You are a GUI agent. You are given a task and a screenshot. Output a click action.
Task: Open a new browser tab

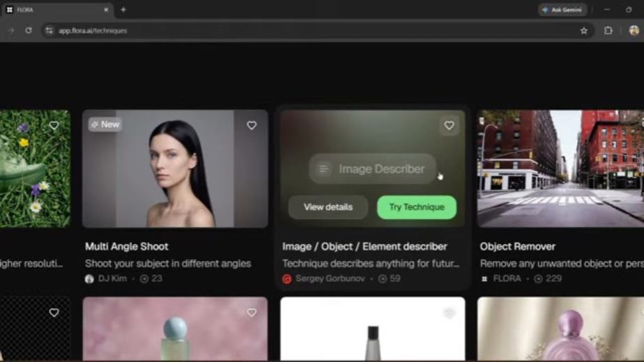click(x=123, y=10)
